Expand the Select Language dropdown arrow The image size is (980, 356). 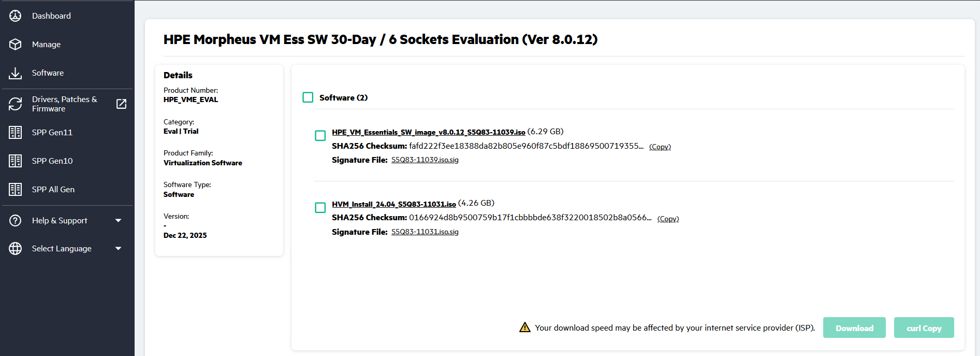(118, 249)
